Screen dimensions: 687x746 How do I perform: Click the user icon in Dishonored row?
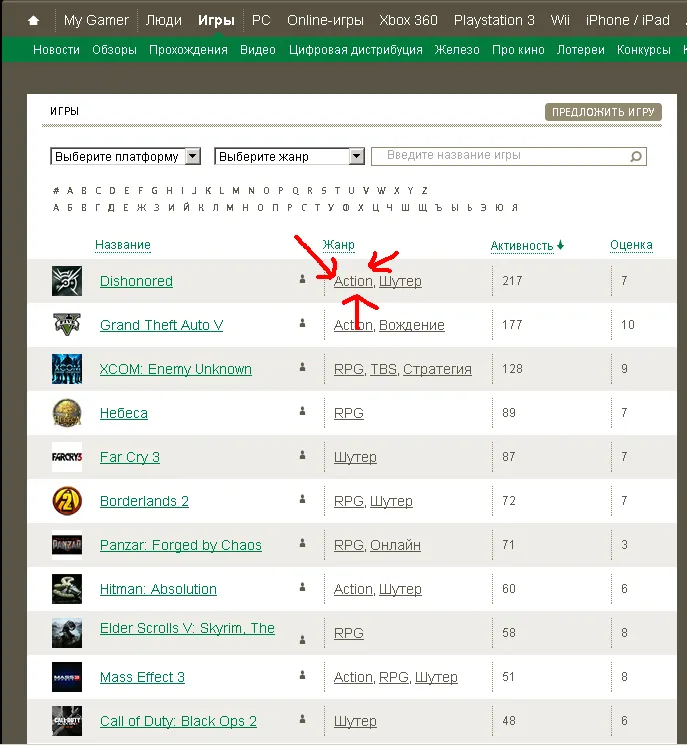[302, 279]
